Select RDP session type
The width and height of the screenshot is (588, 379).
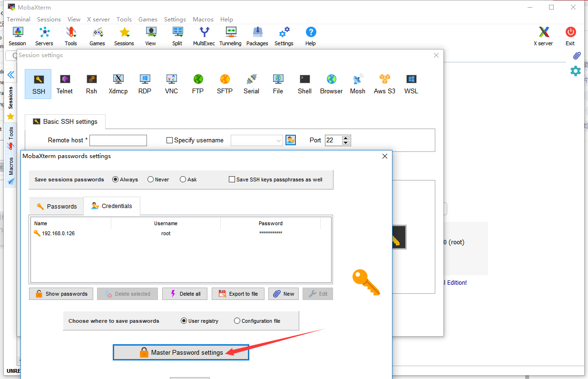coord(145,84)
